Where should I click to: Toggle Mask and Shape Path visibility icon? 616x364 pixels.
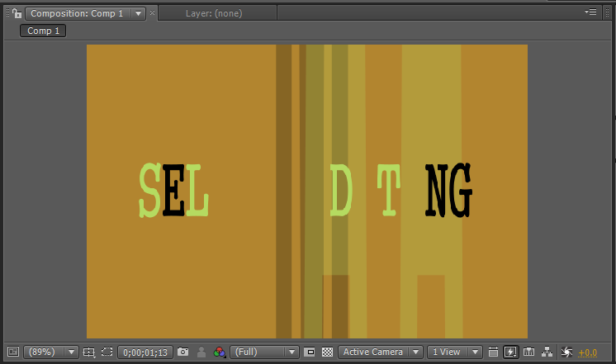[x=309, y=352]
